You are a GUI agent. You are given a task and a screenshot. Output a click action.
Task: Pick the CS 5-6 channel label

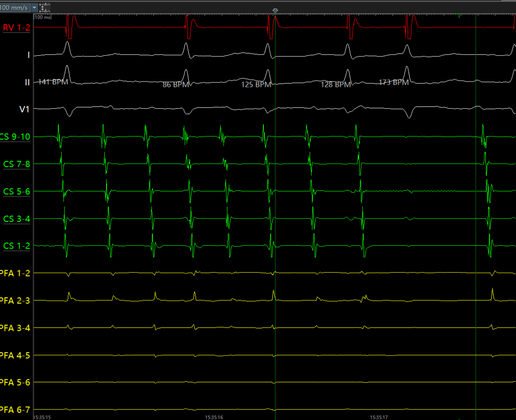point(17,191)
